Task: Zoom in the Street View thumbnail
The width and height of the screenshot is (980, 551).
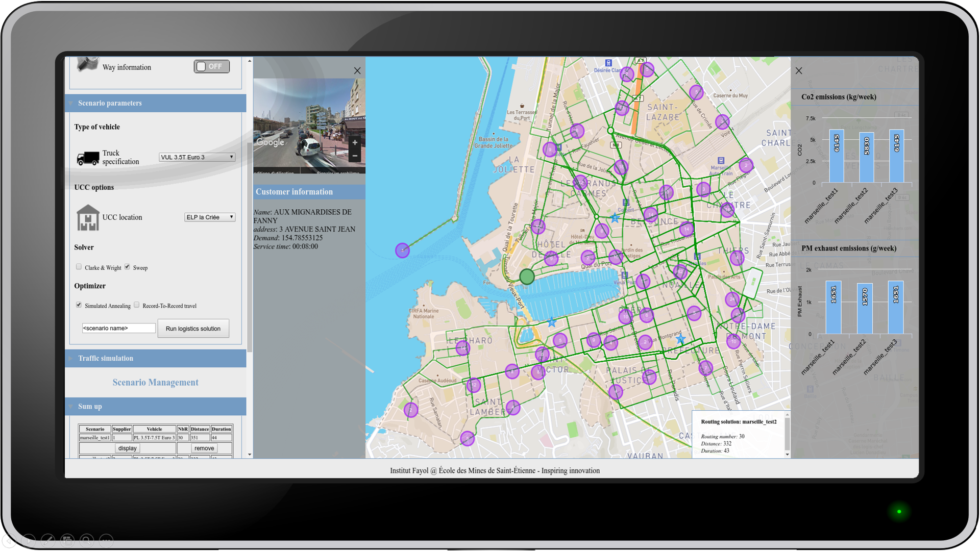Action: pyautogui.click(x=355, y=143)
